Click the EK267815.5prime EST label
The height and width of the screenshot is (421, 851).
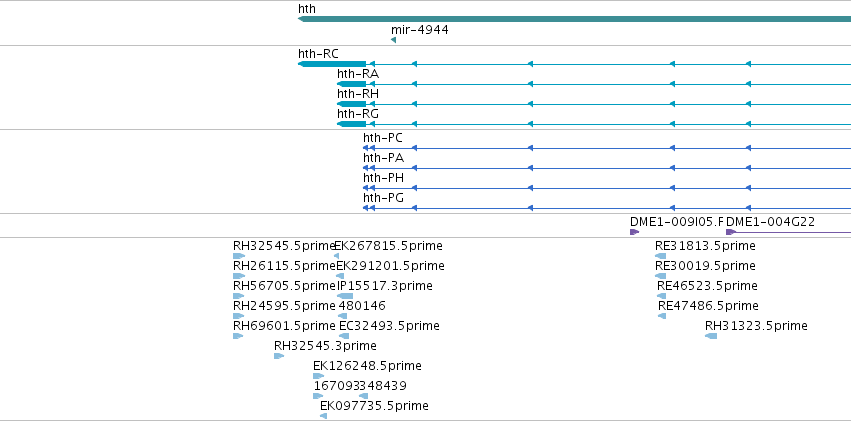(x=388, y=246)
